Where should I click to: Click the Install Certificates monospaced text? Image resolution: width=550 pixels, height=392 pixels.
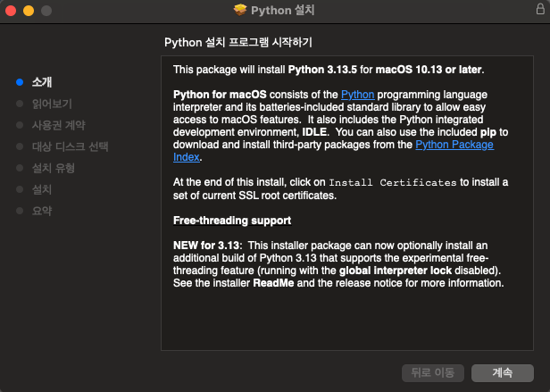[x=393, y=182]
